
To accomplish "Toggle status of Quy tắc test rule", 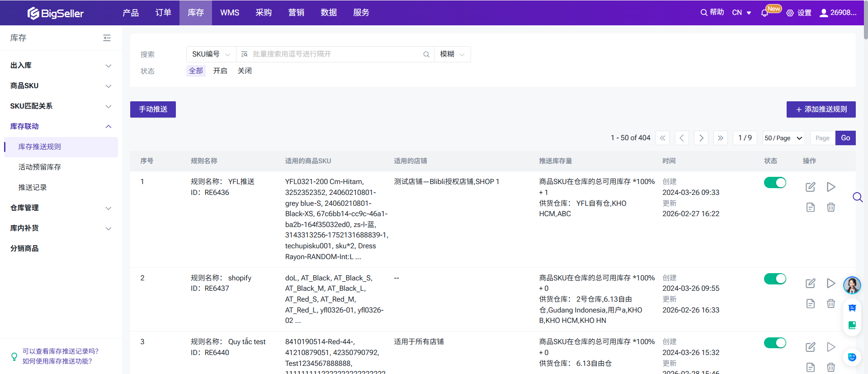I will (x=775, y=343).
